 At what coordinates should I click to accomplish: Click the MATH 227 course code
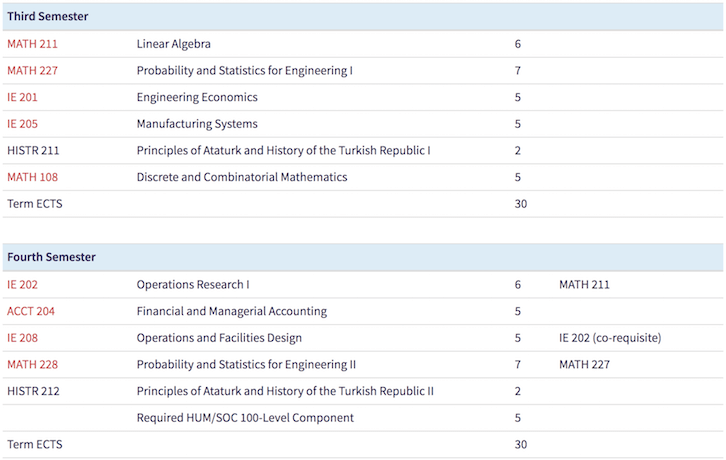pyautogui.click(x=32, y=71)
